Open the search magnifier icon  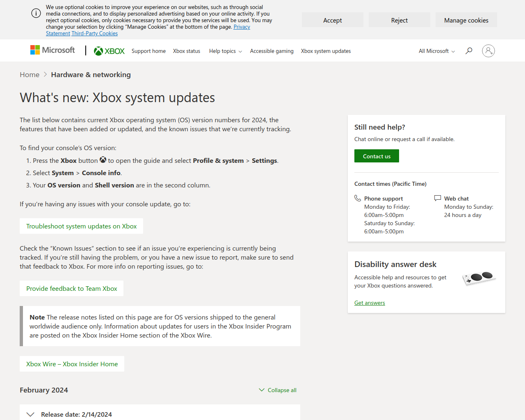pos(469,51)
